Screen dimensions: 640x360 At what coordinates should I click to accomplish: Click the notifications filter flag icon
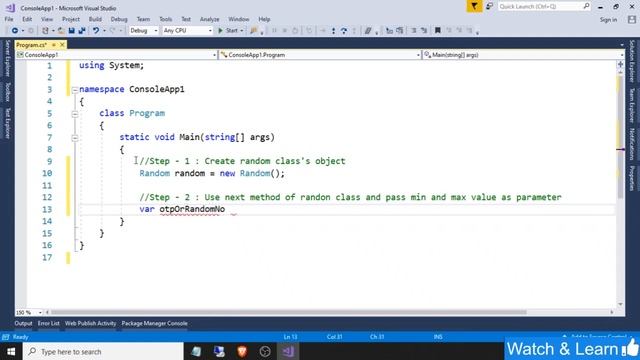pyautogui.click(x=474, y=7)
